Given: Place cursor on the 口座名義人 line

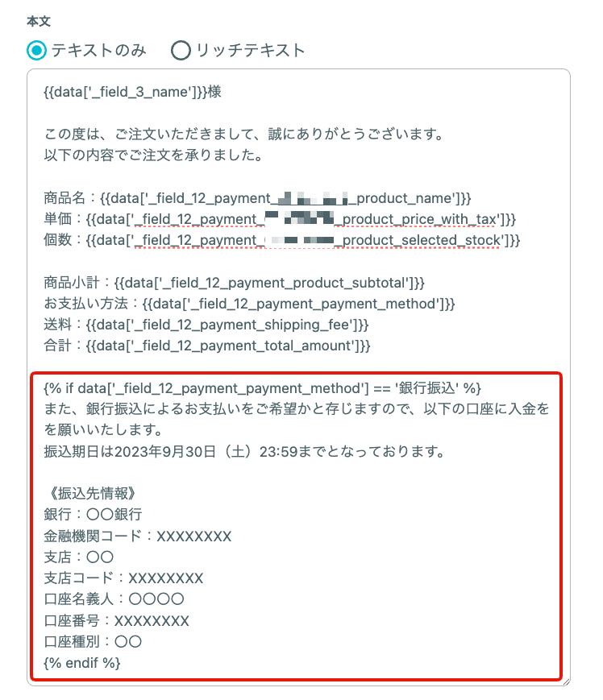Looking at the screenshot, I should tap(114, 599).
